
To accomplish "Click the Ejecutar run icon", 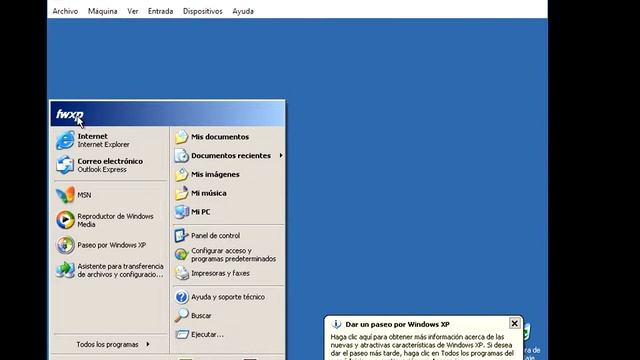I will pos(182,334).
